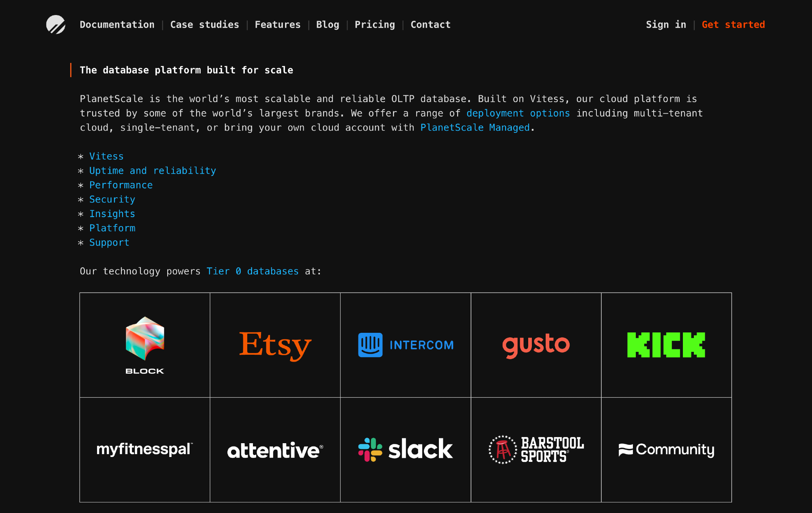Follow the PlanetScale Managed link
This screenshot has height=513, width=812.
click(475, 128)
